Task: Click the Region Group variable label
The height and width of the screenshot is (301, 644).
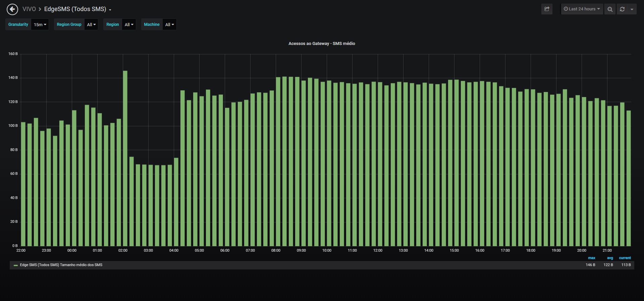Action: (69, 24)
